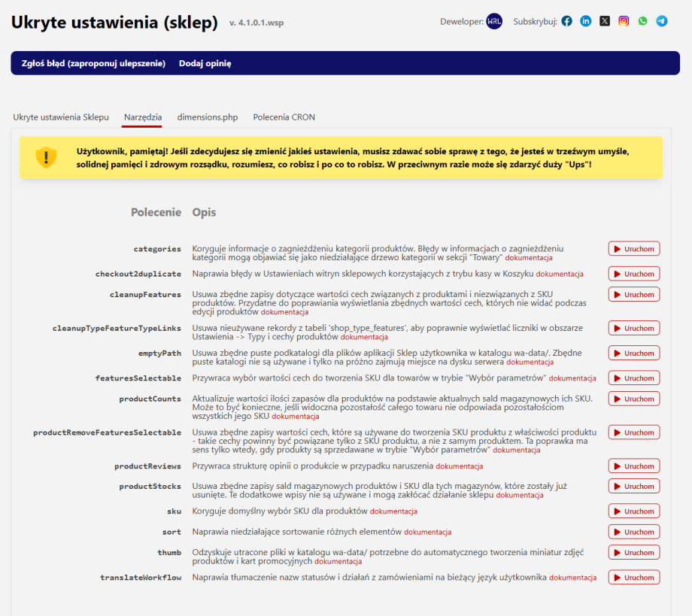
Task: Run the categories command with Uruchom
Action: 633,249
